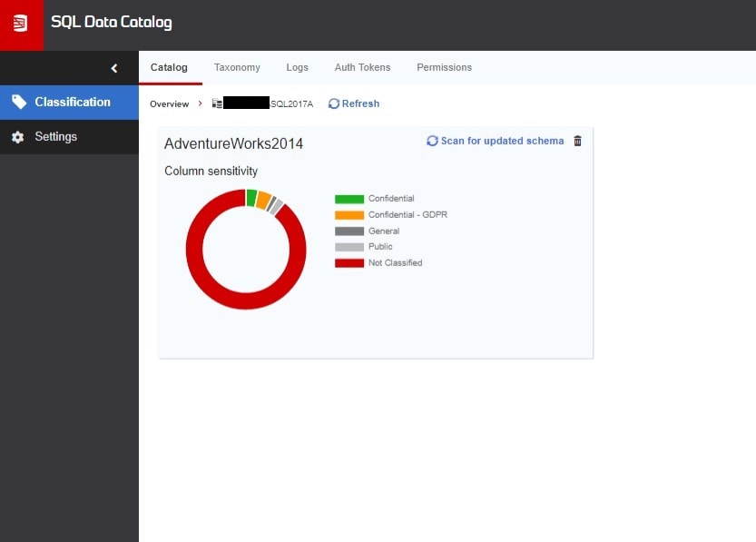Open the Logs tab

pyautogui.click(x=297, y=67)
